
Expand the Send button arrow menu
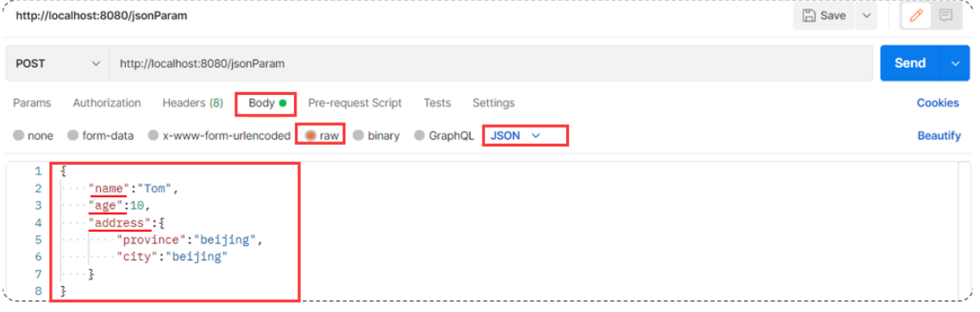pyautogui.click(x=955, y=63)
